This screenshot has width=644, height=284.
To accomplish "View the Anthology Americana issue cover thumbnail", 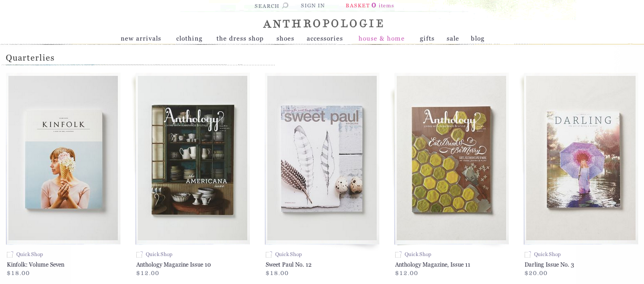I will coord(193,158).
